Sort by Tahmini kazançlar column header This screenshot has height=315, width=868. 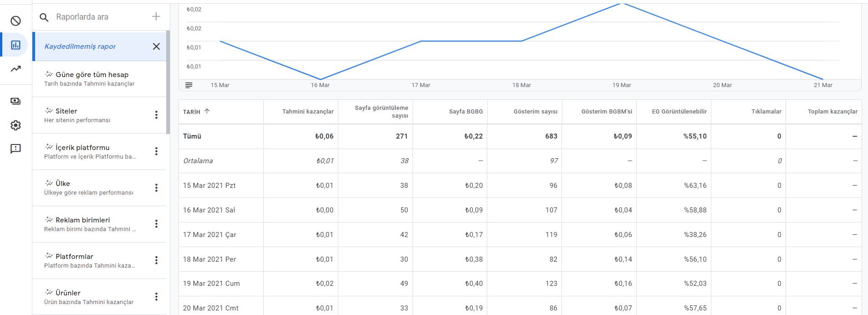coord(308,112)
